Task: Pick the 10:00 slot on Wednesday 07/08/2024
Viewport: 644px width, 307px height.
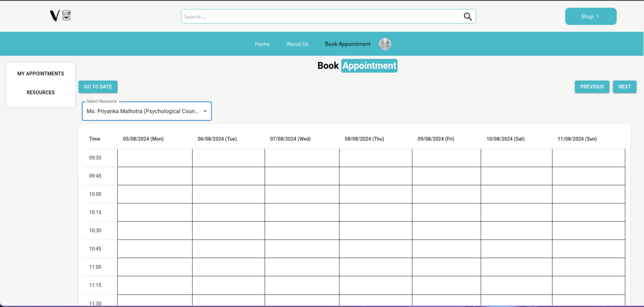Action: pyautogui.click(x=302, y=194)
